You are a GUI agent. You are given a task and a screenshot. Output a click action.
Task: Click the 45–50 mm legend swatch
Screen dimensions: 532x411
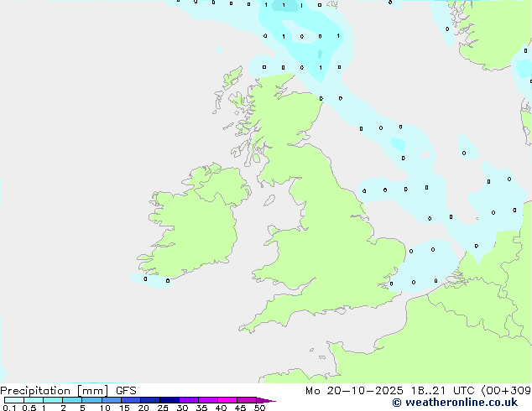(247, 400)
